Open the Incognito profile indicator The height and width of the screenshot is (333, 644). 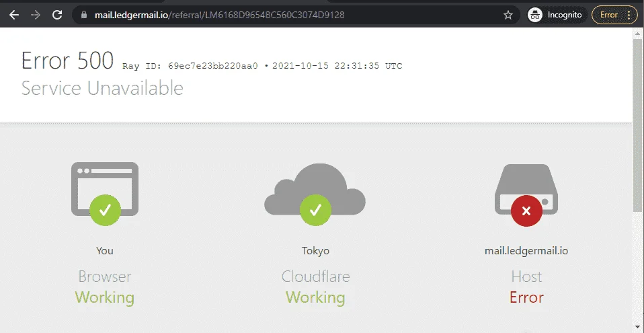(x=555, y=15)
